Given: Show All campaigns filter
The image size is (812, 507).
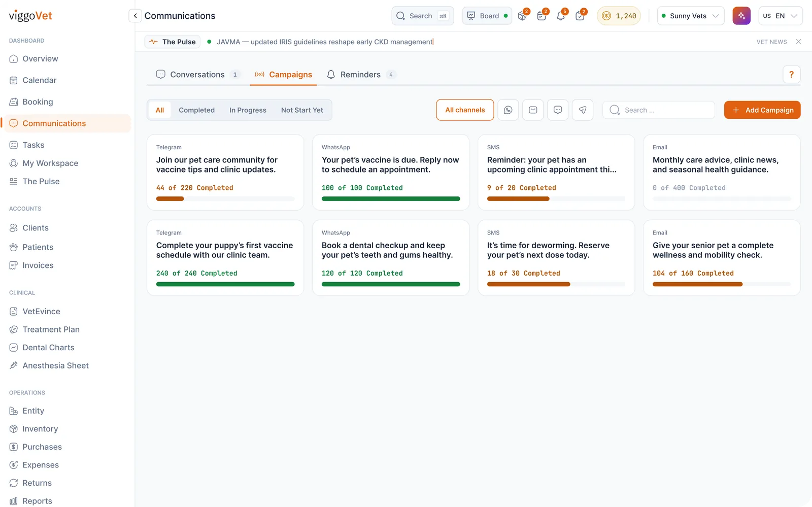Looking at the screenshot, I should (x=160, y=110).
